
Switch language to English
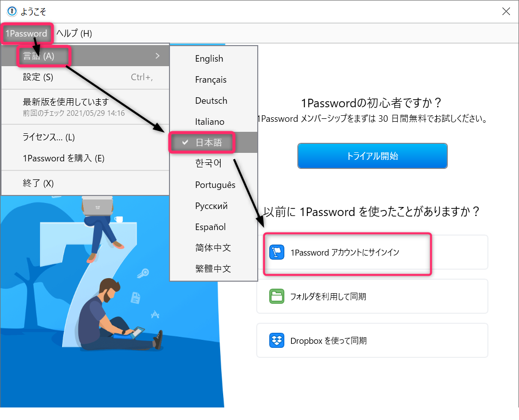[x=214, y=59]
